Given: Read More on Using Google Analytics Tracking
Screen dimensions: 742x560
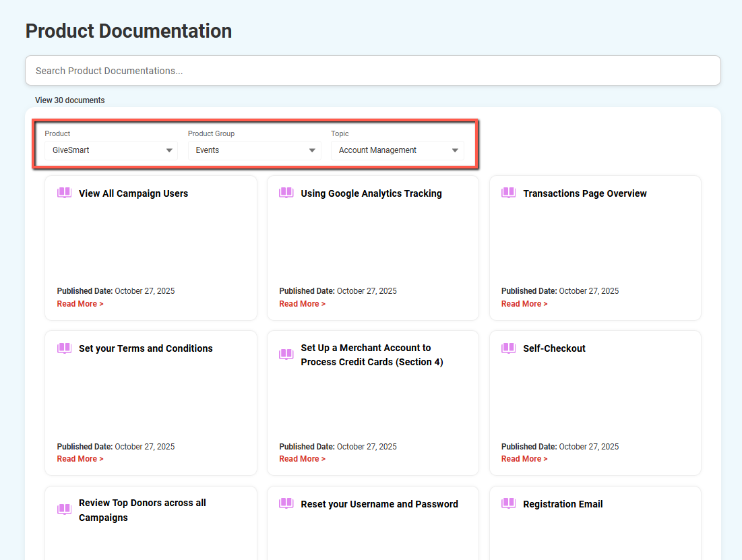Looking at the screenshot, I should (x=303, y=304).
